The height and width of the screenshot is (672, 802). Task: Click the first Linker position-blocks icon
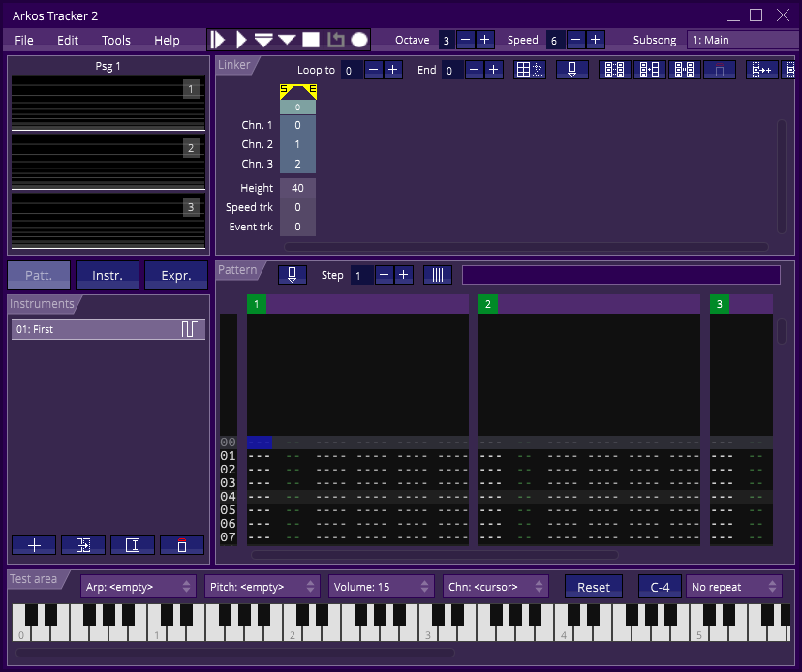[x=614, y=70]
